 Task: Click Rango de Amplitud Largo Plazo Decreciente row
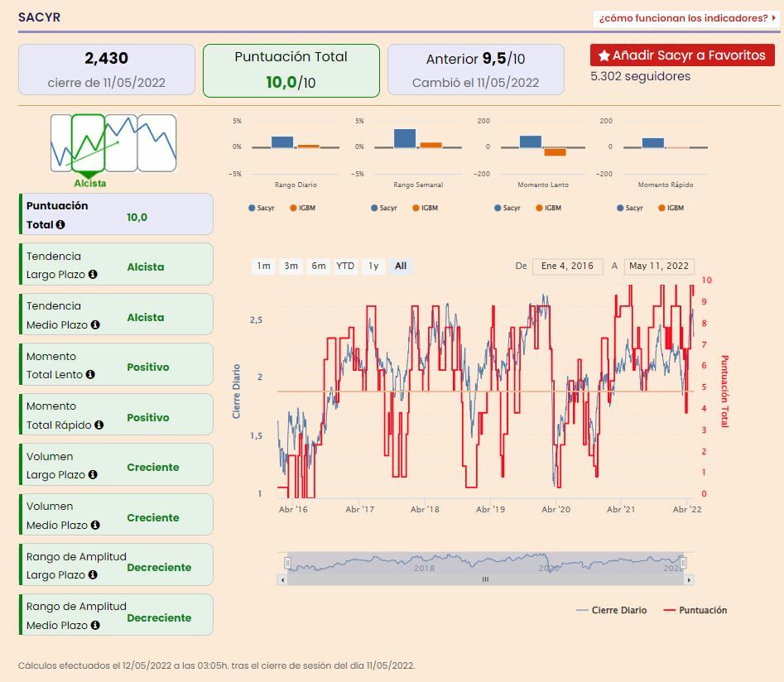coord(116,565)
